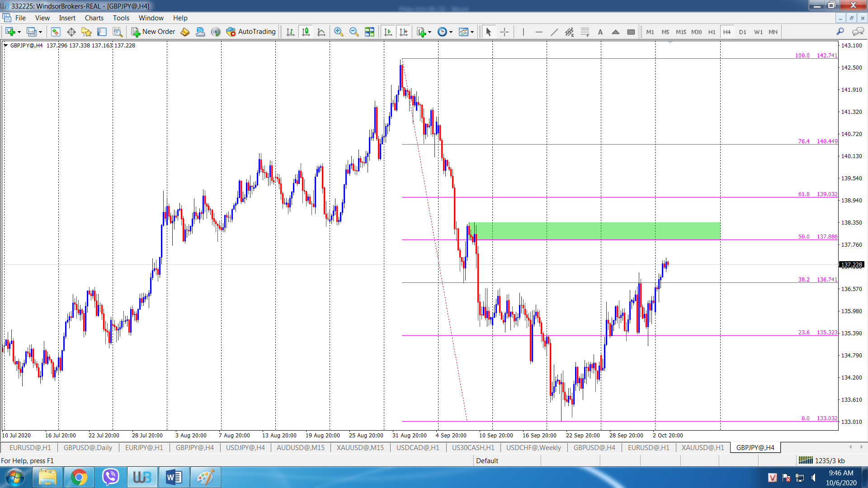Switch to the W1 timeframe
This screenshot has height=488, width=868.
758,32
